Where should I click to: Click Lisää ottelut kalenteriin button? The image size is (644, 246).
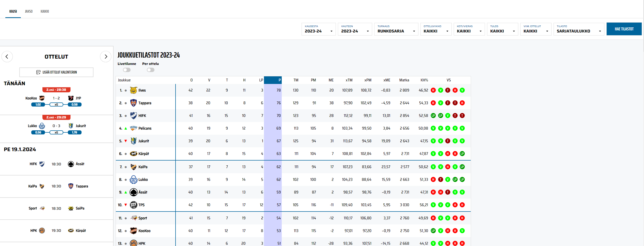pyautogui.click(x=56, y=72)
